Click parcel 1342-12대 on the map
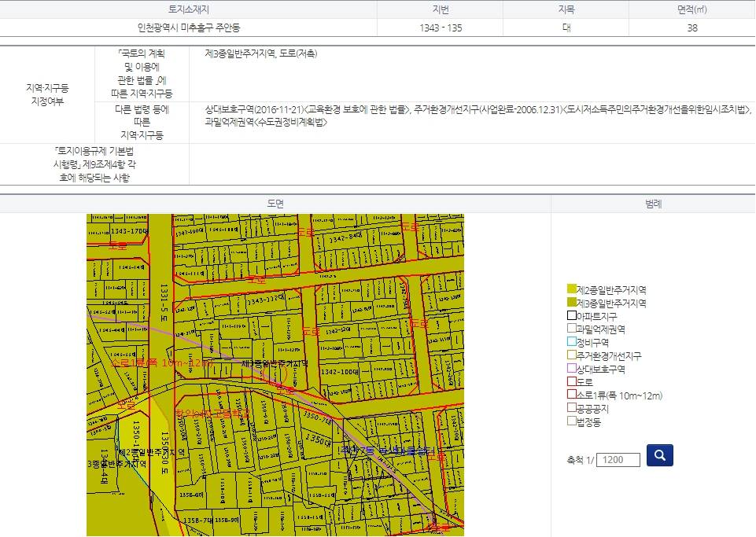Viewport: 756px width, 537px height. pyautogui.click(x=338, y=331)
